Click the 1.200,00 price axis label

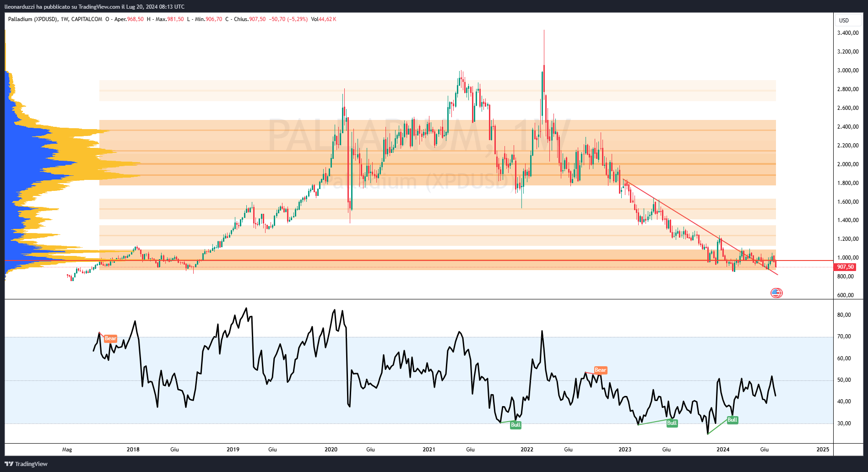pos(848,239)
